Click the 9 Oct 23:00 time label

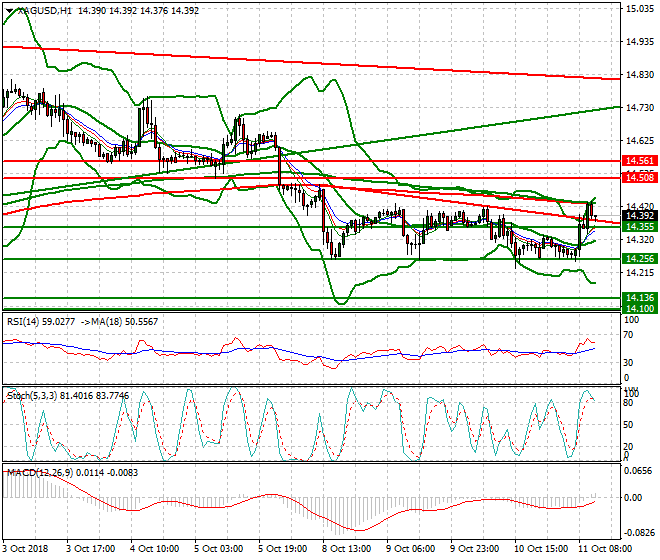[473, 549]
